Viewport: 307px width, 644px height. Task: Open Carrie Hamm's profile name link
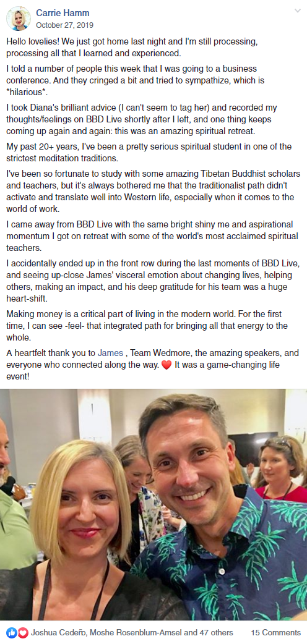click(x=63, y=14)
